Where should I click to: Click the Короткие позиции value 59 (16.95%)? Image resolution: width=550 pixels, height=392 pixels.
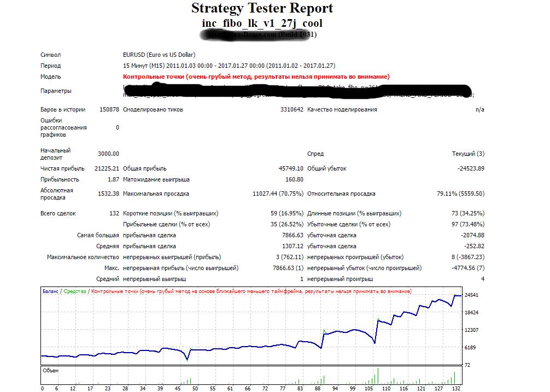[287, 213]
